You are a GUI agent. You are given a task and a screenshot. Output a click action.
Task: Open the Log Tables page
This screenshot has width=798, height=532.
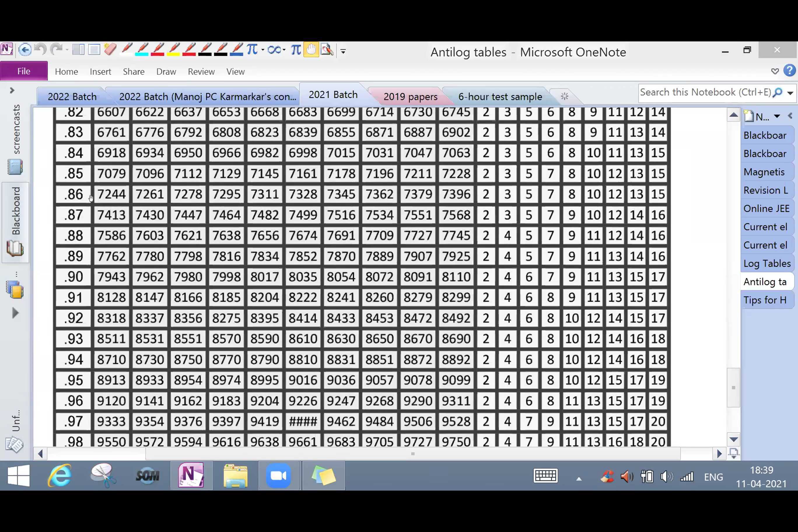click(767, 263)
